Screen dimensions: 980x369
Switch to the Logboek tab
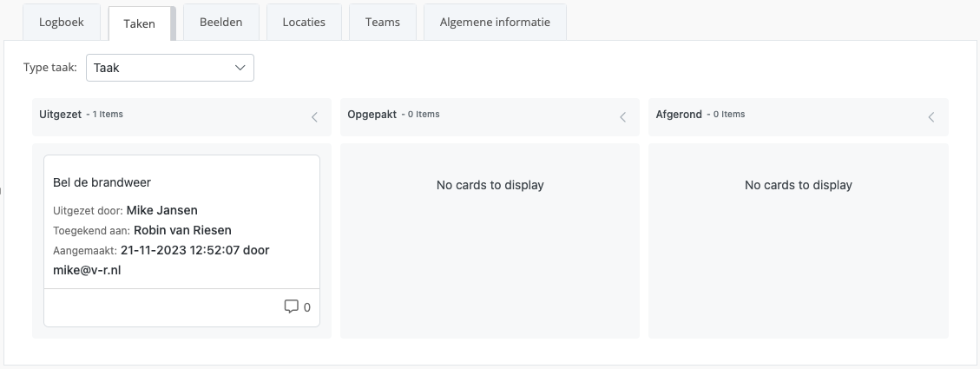[x=62, y=22]
